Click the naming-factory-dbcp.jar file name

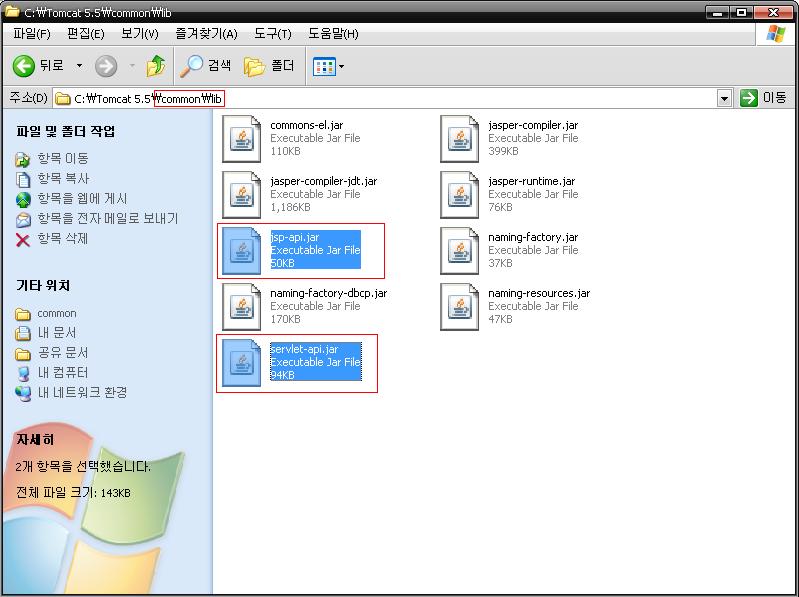pyautogui.click(x=328, y=293)
